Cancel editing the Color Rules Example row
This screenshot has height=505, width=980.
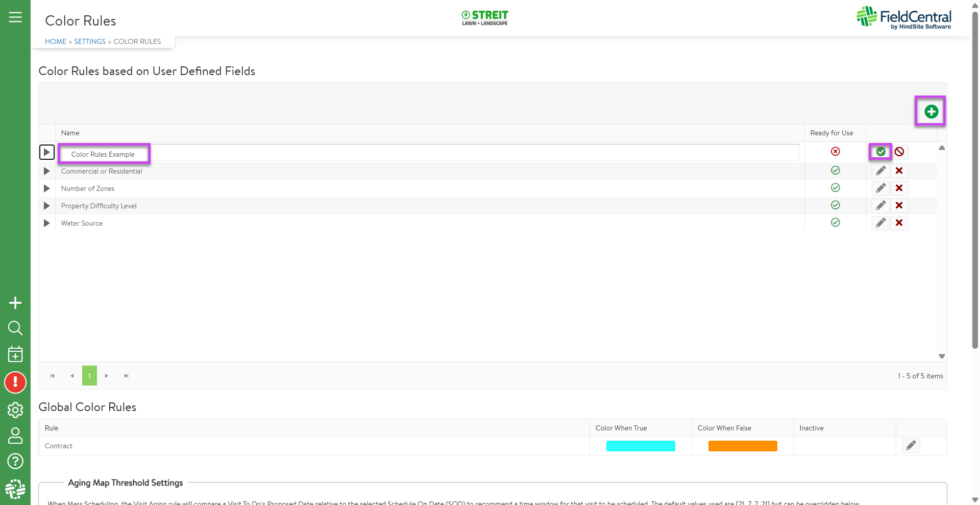[899, 152]
